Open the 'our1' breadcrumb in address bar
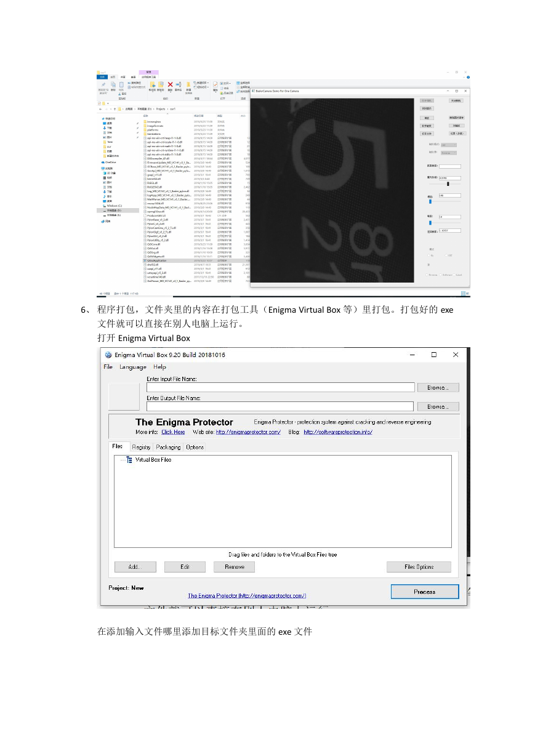Viewport: 535px width, 756px height. pyautogui.click(x=172, y=109)
